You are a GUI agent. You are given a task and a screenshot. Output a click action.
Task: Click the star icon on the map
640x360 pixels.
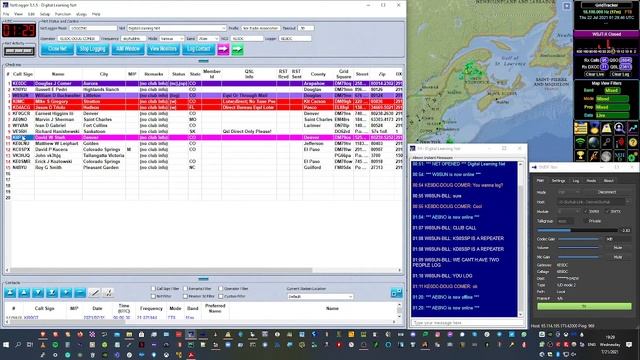pos(567,6)
